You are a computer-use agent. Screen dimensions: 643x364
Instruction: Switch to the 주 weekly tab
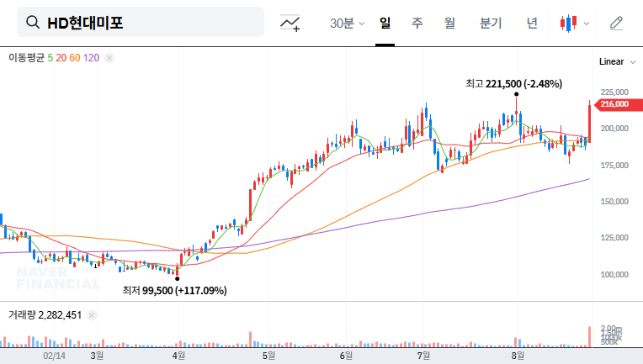coord(417,24)
